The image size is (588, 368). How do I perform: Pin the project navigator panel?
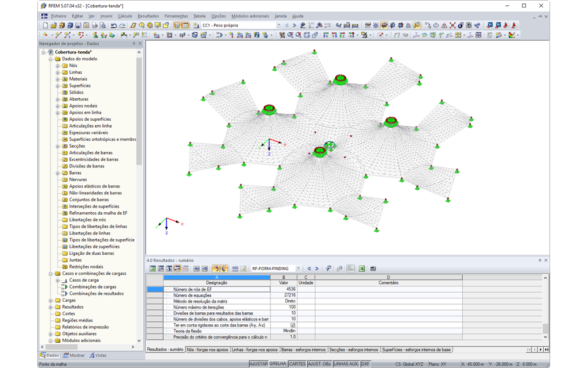coord(134,44)
